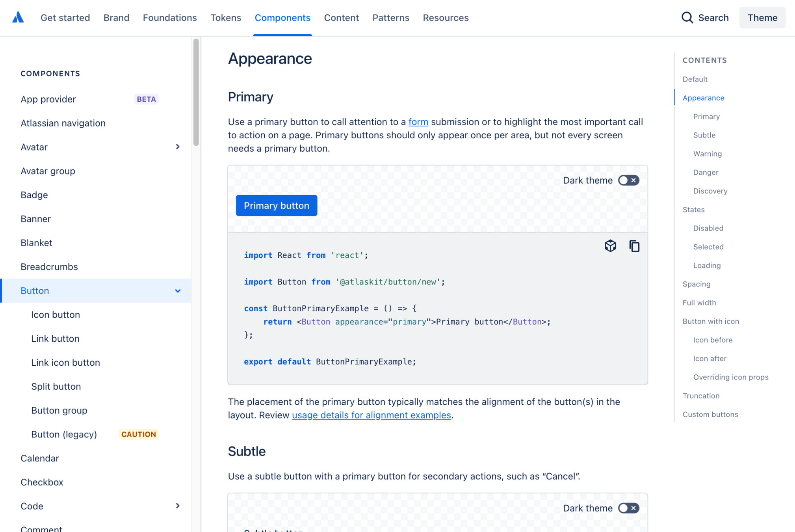The width and height of the screenshot is (795, 532).
Task: Click the sidebar vertical scrollbar thumb
Action: [196, 93]
